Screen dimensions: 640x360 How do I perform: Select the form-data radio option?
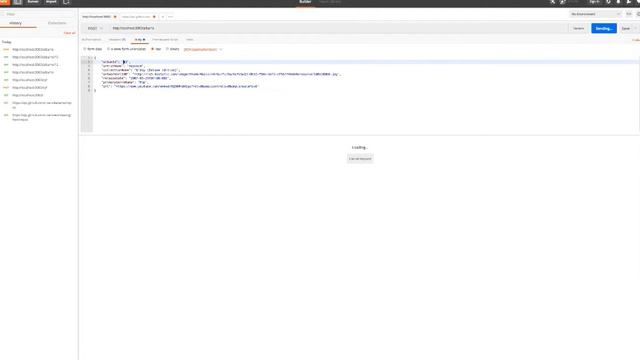tap(93, 49)
